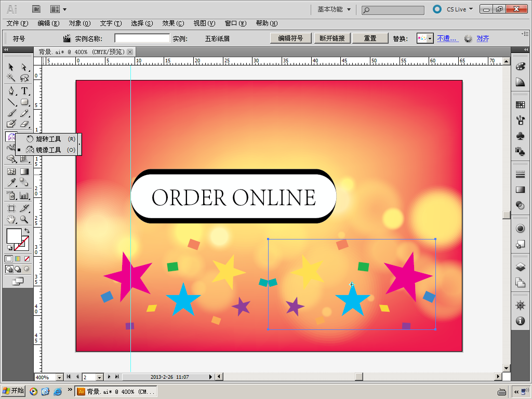The image size is (532, 399).
Task: Open the 效果(C) menu
Action: 173,23
